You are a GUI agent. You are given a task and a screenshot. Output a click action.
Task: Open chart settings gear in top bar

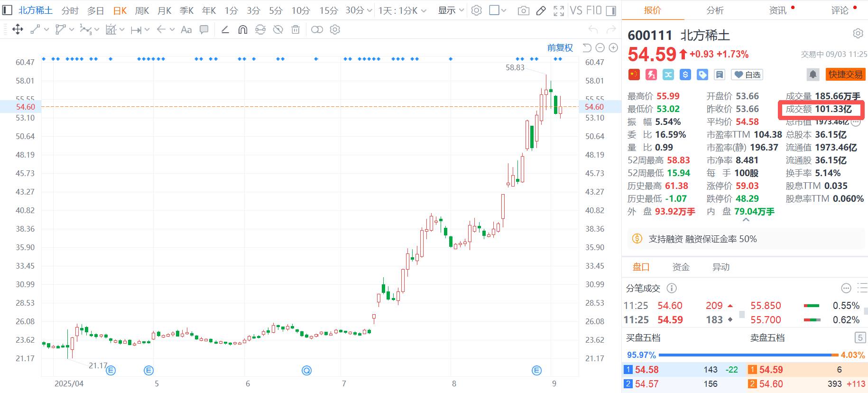tap(477, 10)
